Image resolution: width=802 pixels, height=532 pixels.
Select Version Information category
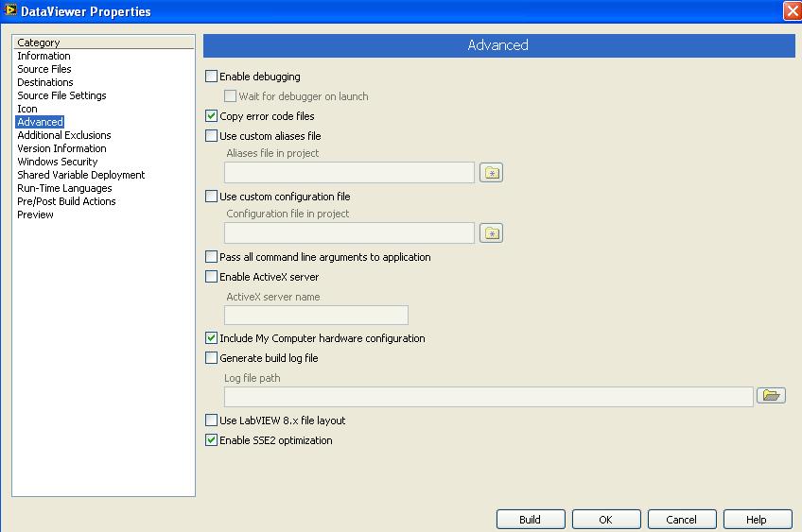tap(61, 148)
